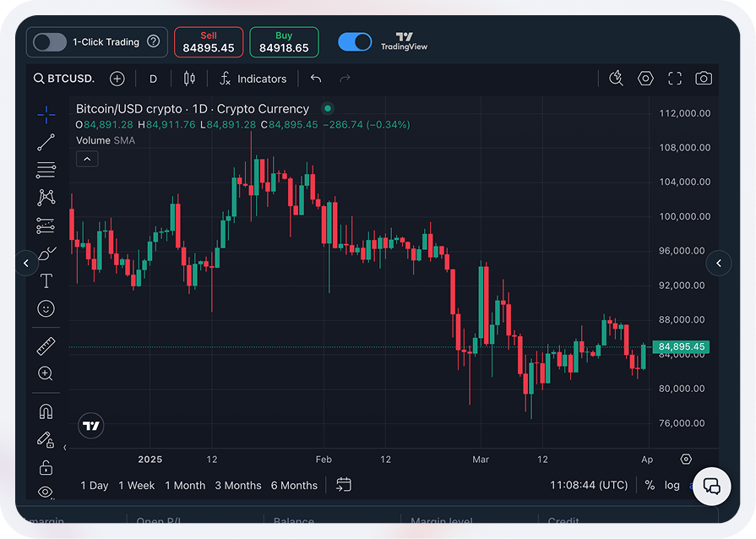The height and width of the screenshot is (539, 756).
Task: Expand the left side panel arrow
Action: pos(26,264)
